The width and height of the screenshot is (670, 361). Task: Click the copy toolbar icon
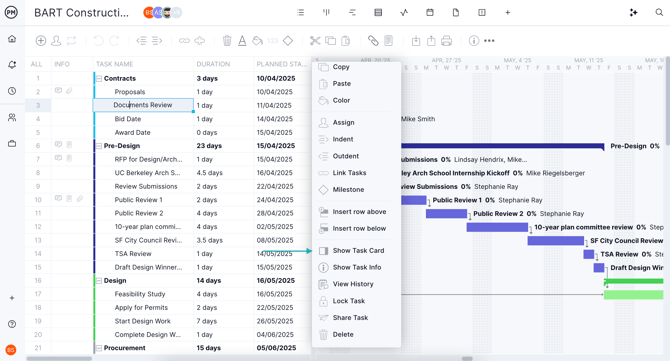330,41
